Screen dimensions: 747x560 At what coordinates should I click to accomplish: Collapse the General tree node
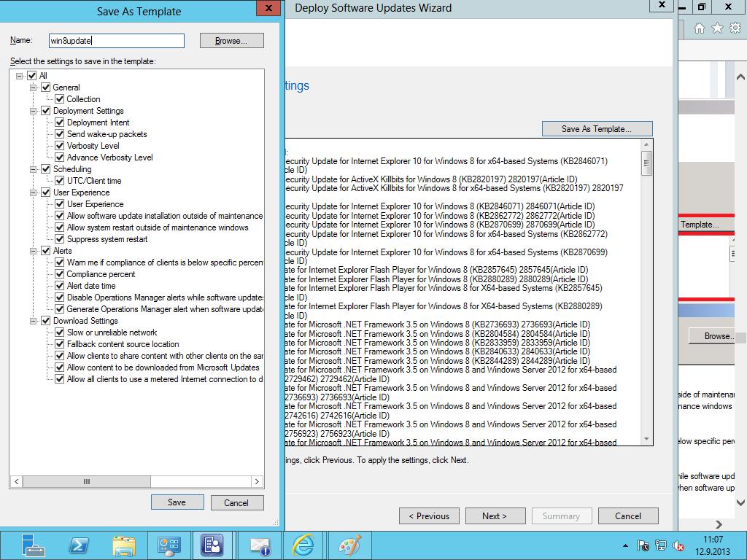(x=34, y=87)
